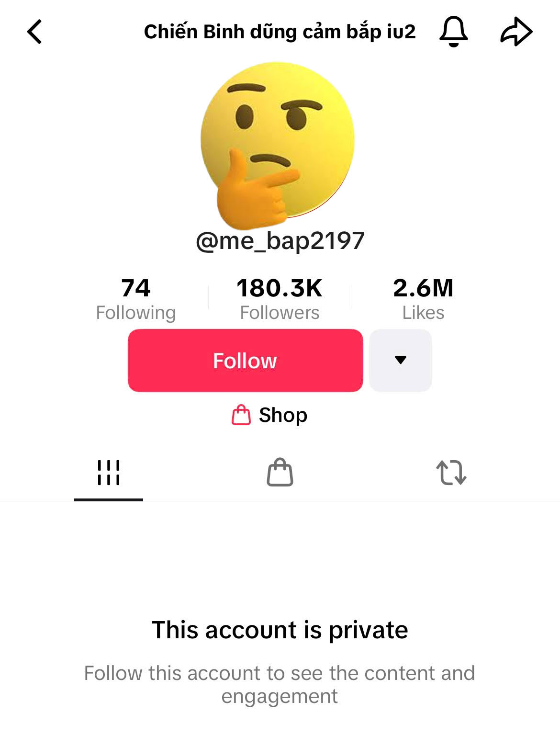Select the videos grid tab icon
This screenshot has height=747, width=560.
coord(109,473)
